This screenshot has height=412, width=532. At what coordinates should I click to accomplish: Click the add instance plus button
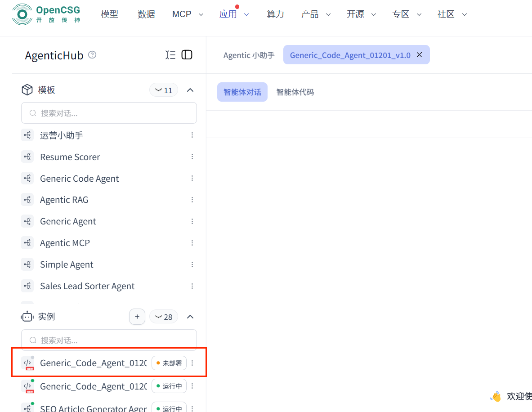tap(137, 317)
